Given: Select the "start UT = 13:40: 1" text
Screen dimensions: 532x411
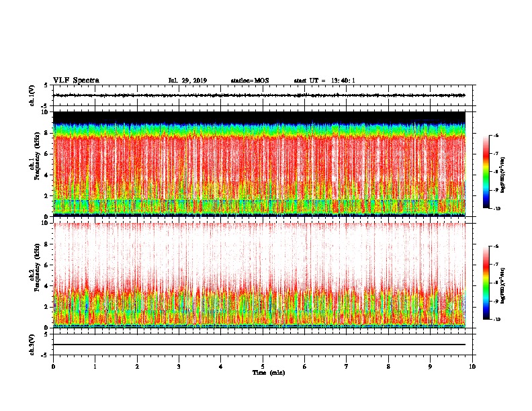Looking at the screenshot, I should point(324,81).
